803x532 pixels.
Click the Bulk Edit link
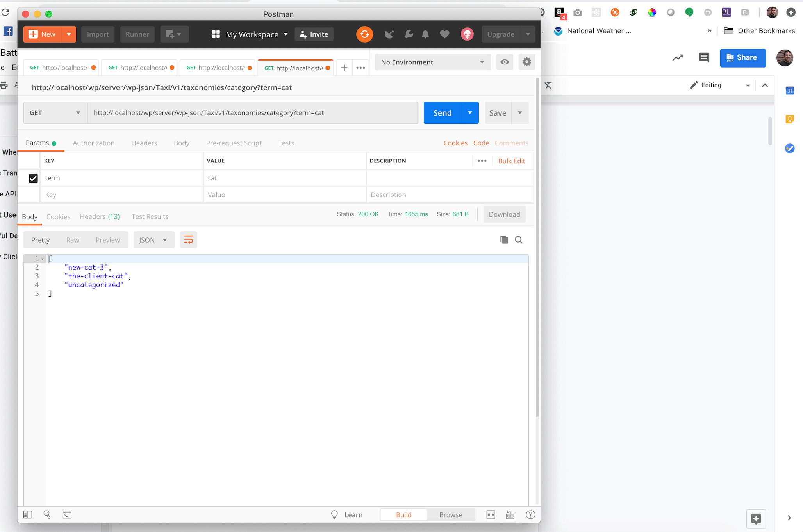click(512, 161)
